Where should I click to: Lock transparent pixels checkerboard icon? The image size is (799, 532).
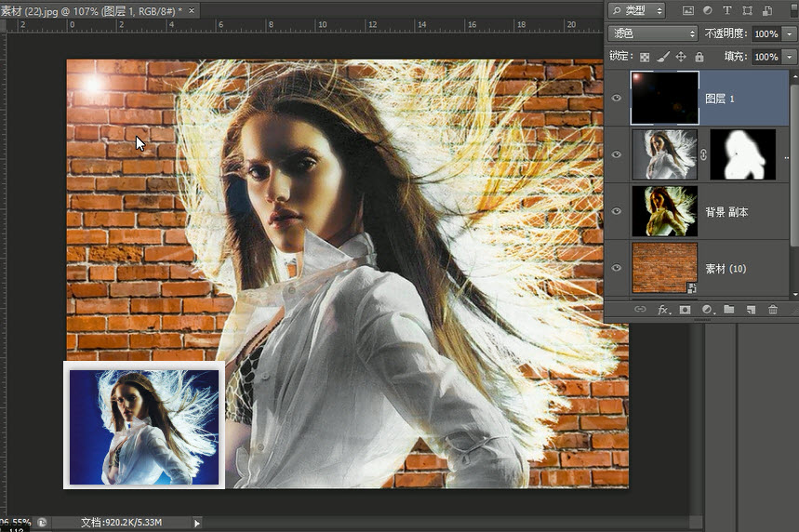pos(645,57)
